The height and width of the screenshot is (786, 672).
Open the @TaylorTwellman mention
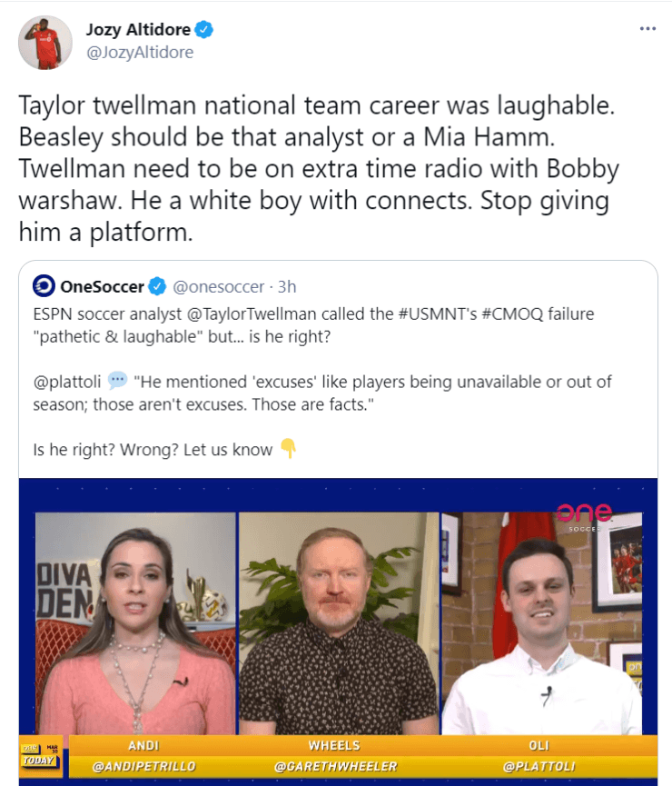coord(252,313)
